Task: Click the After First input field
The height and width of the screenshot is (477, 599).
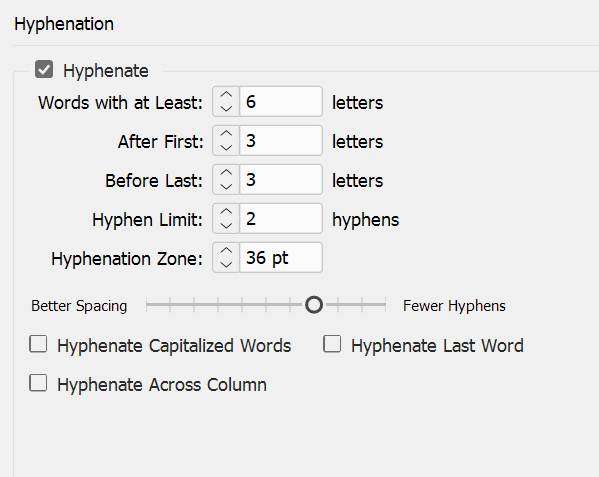Action: click(x=281, y=141)
